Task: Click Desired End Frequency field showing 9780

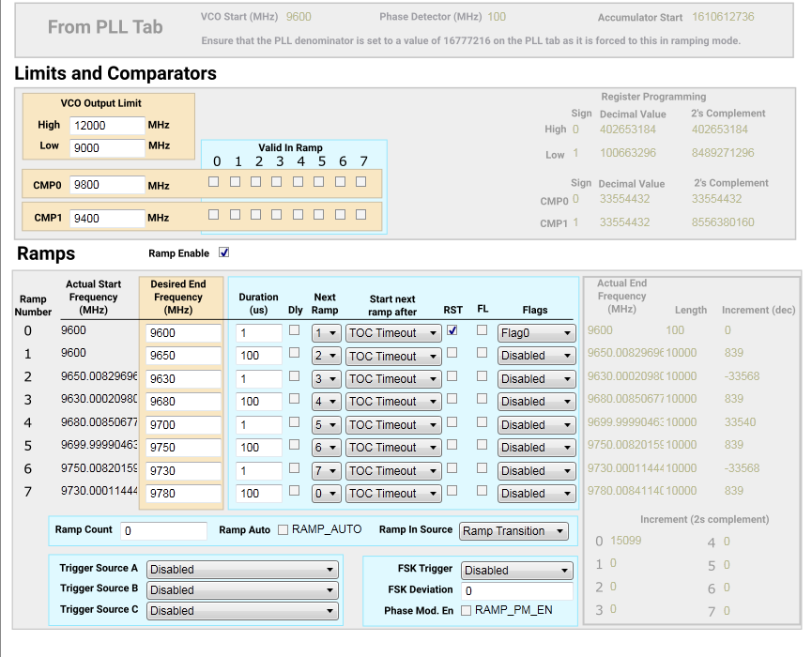Action: 183,494
